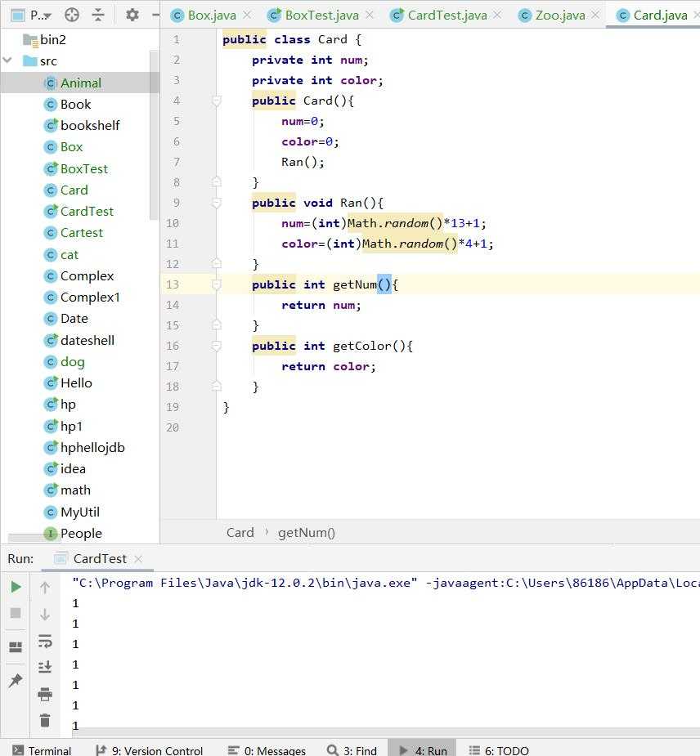Fold the Card() constructor at line 4
This screenshot has height=756, width=700.
coord(217,101)
